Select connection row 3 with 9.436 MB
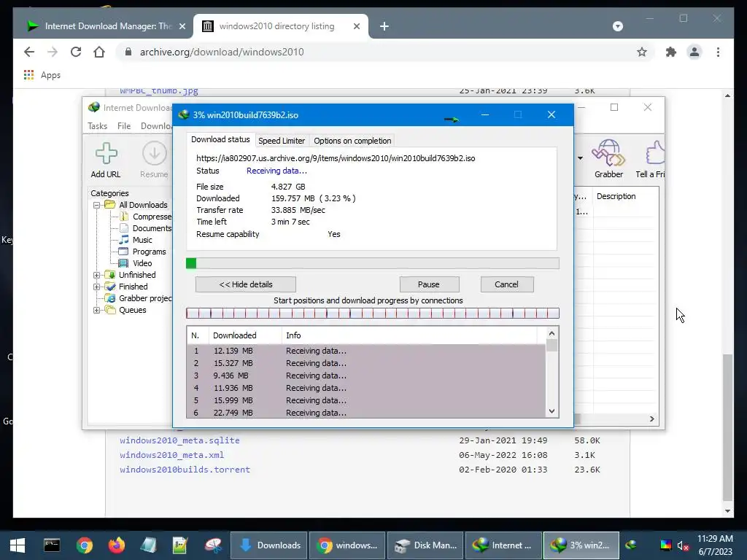Viewport: 747px width, 560px height. pyautogui.click(x=366, y=376)
